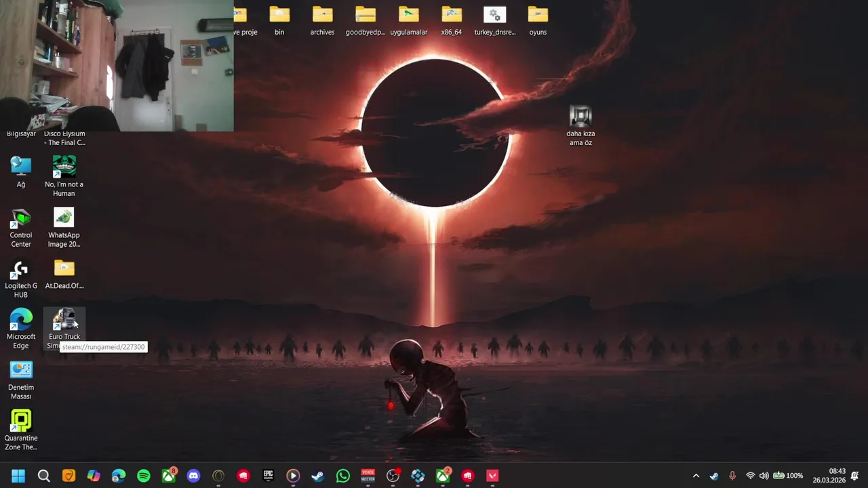868x488 pixels.
Task: Launch Copilot from the taskbar
Action: click(x=94, y=476)
